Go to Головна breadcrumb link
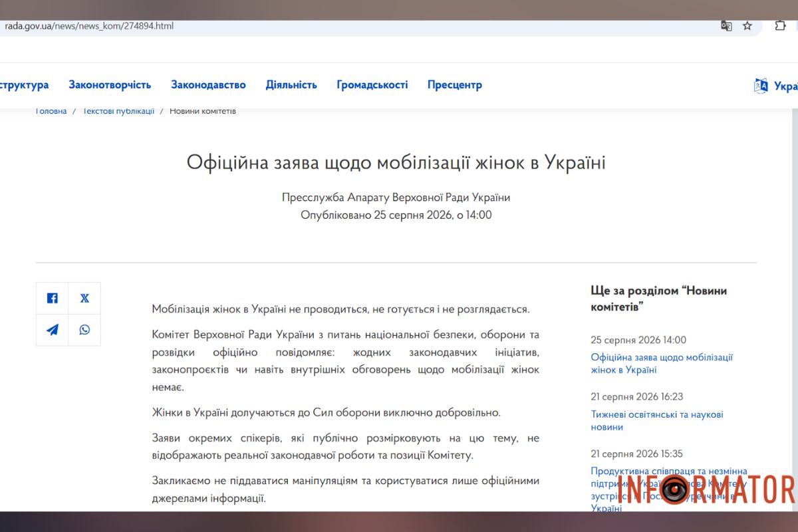This screenshot has height=532, width=798. (51, 111)
